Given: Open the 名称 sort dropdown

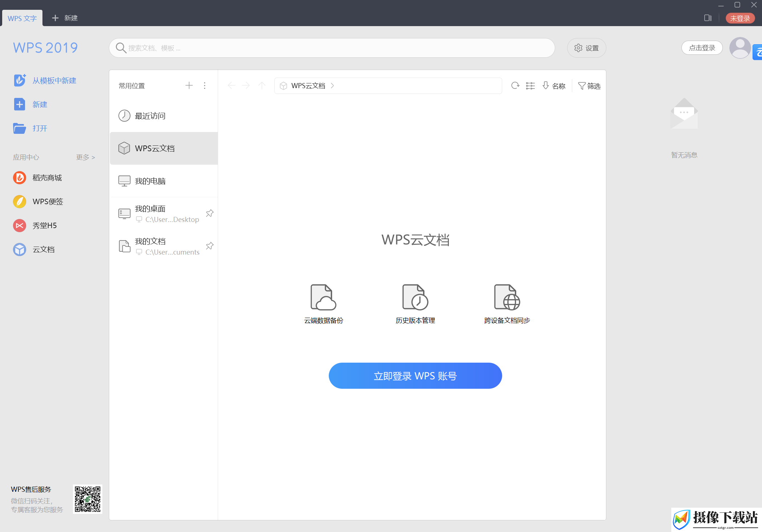Looking at the screenshot, I should tap(554, 86).
